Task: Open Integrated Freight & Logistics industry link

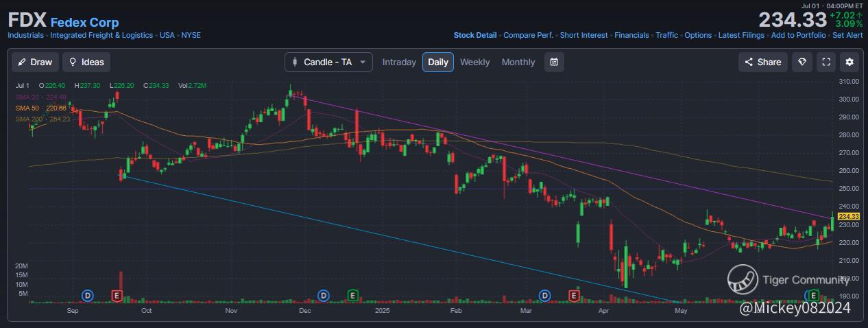Action: pos(101,35)
